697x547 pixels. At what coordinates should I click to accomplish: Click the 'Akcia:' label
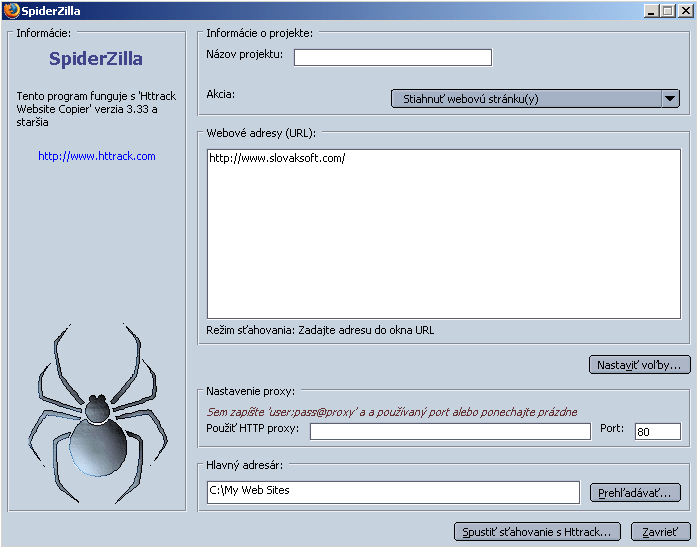[220, 94]
